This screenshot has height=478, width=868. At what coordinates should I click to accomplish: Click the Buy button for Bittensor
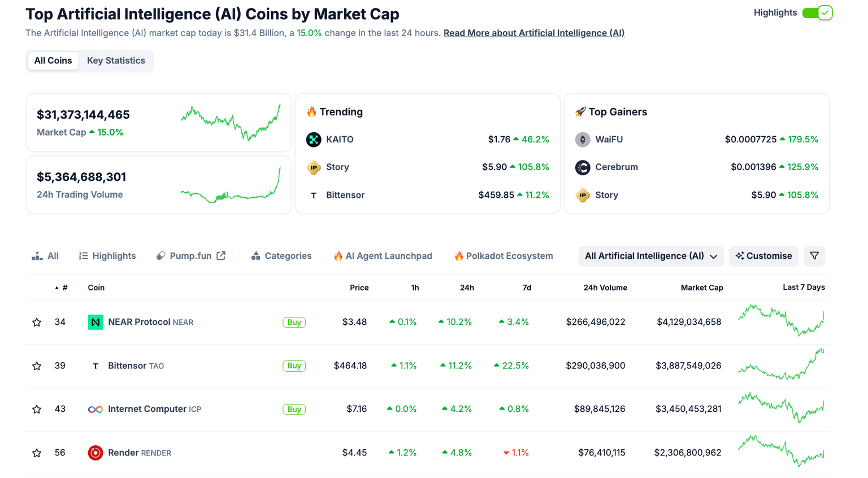click(x=294, y=366)
